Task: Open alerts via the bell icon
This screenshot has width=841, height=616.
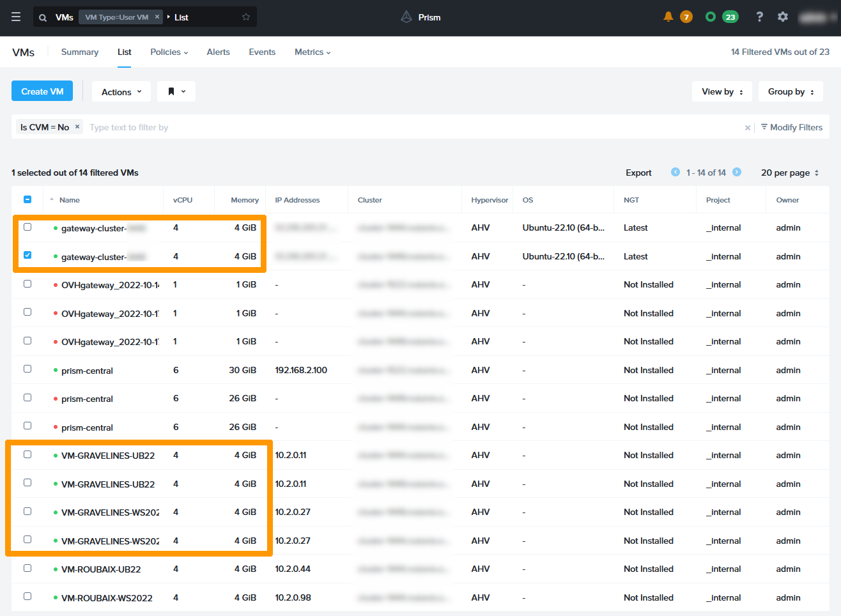Action: [668, 17]
